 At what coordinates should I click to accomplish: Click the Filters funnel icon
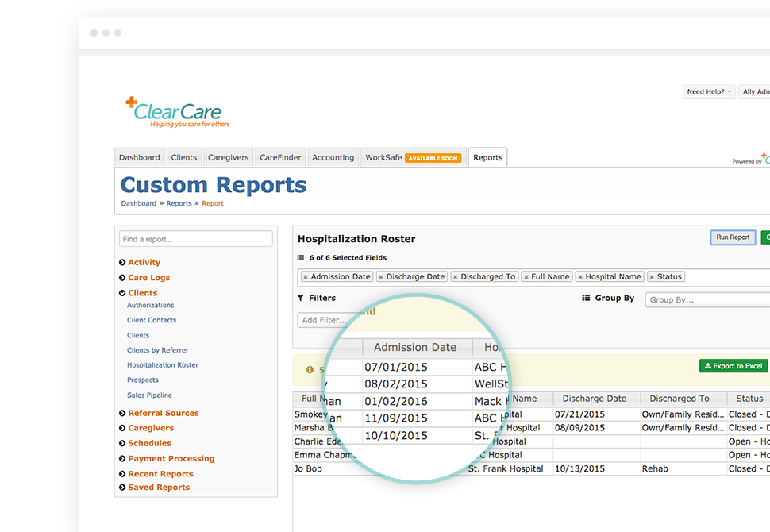(x=301, y=298)
